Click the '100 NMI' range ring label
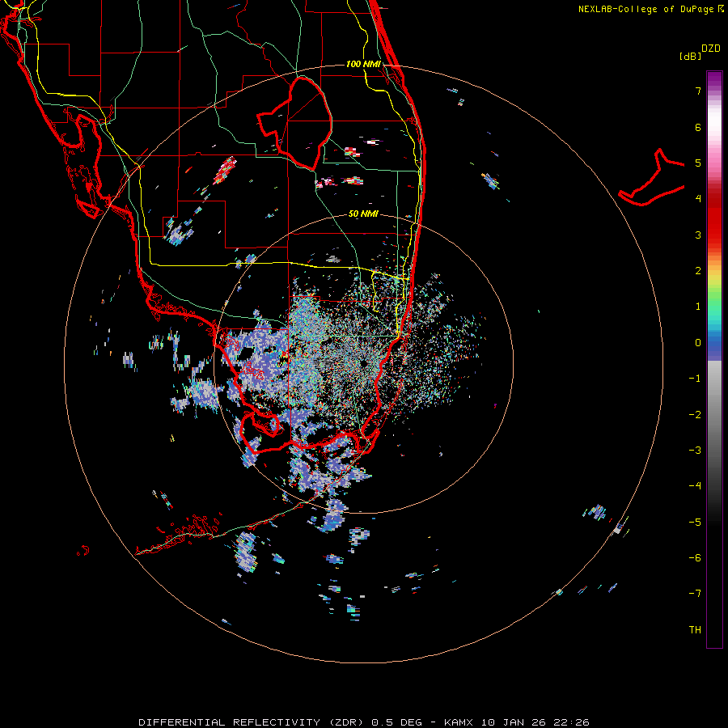The width and height of the screenshot is (728, 728). (363, 64)
